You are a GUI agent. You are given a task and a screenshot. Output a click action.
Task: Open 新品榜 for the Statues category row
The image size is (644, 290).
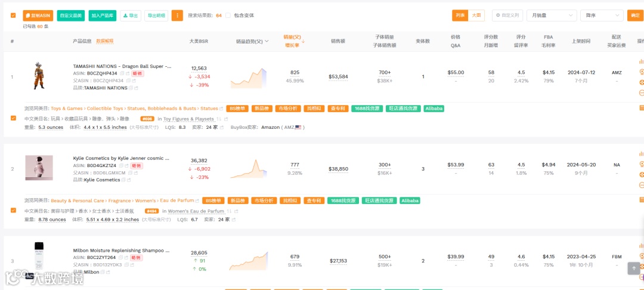pyautogui.click(x=261, y=109)
